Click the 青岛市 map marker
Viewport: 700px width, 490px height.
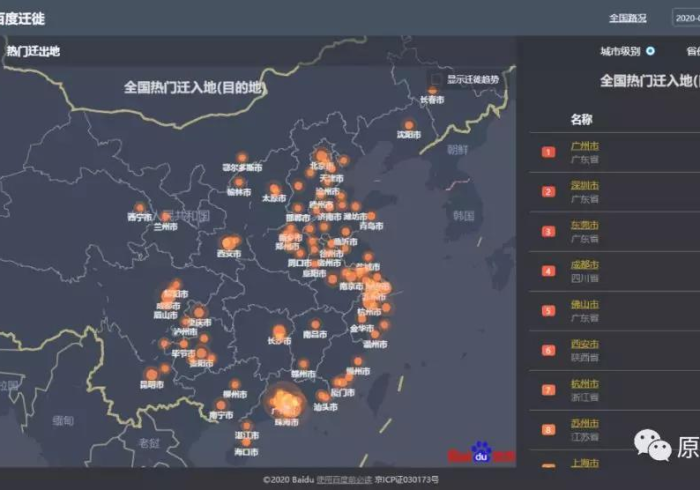point(371,216)
